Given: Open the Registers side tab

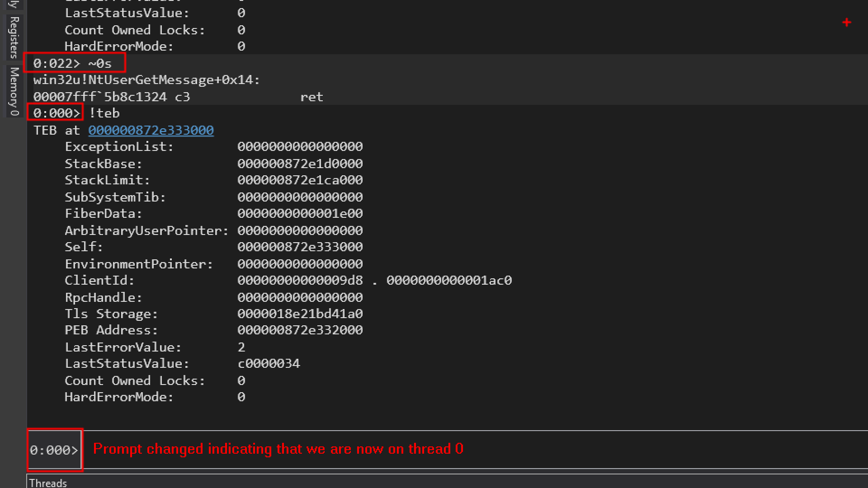Looking at the screenshot, I should click(x=14, y=37).
